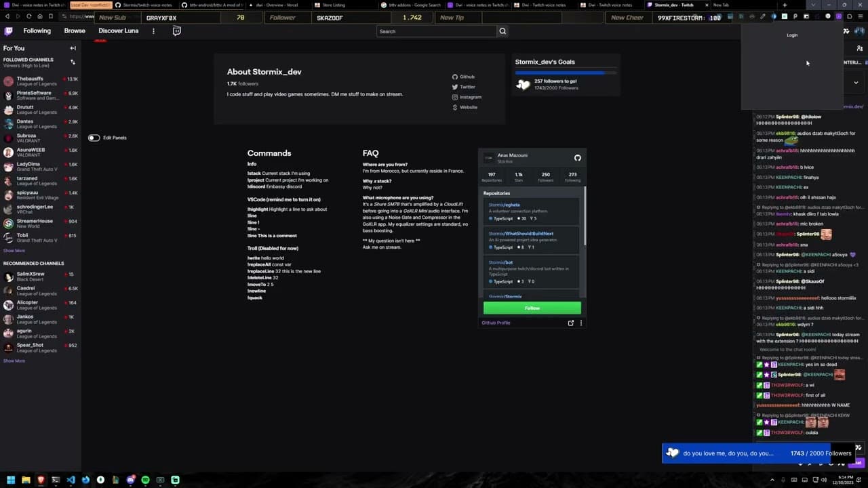
Task: Open GitHub panel in external window
Action: point(570,323)
